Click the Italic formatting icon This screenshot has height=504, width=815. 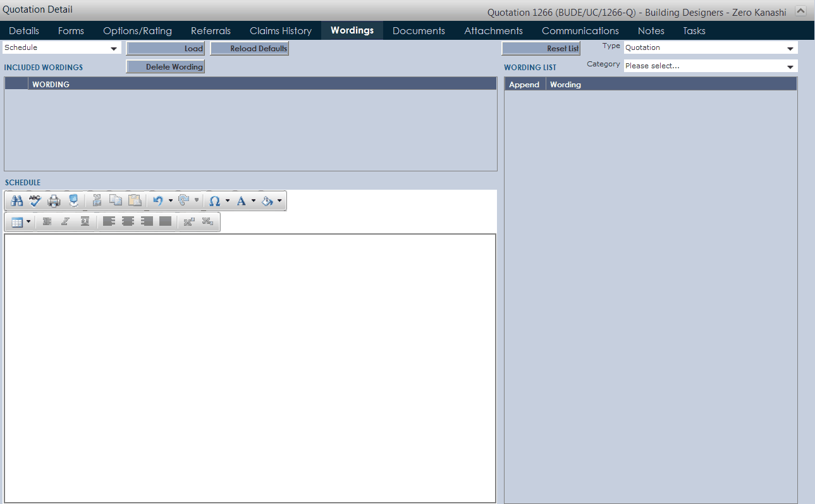(x=65, y=222)
